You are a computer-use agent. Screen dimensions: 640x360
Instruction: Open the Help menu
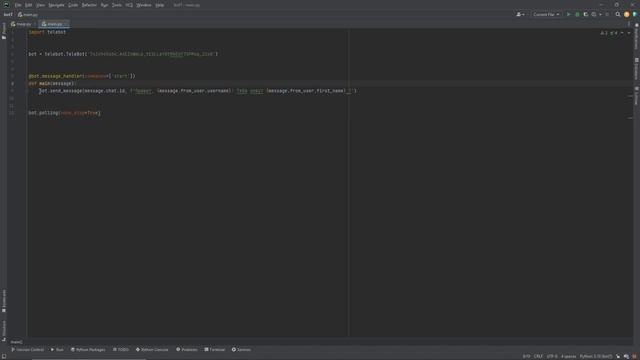160,5
